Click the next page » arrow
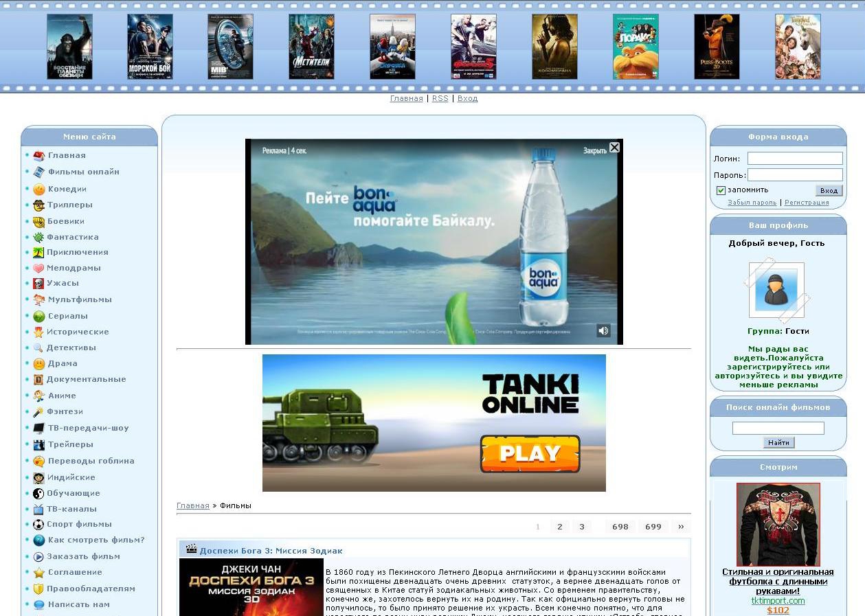The height and width of the screenshot is (616, 865). click(x=681, y=527)
